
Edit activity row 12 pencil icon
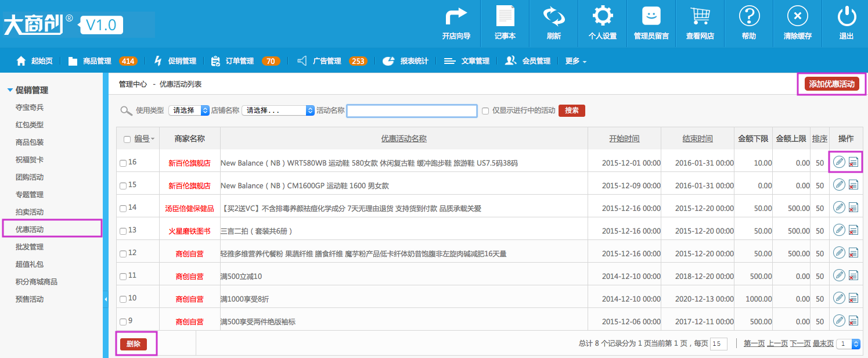[839, 252]
